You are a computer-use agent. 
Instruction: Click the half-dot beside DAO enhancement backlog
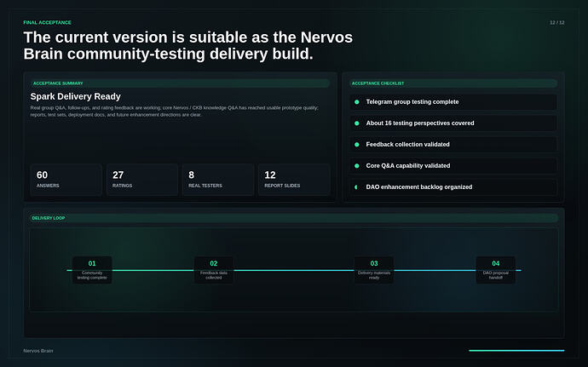[x=356, y=187]
